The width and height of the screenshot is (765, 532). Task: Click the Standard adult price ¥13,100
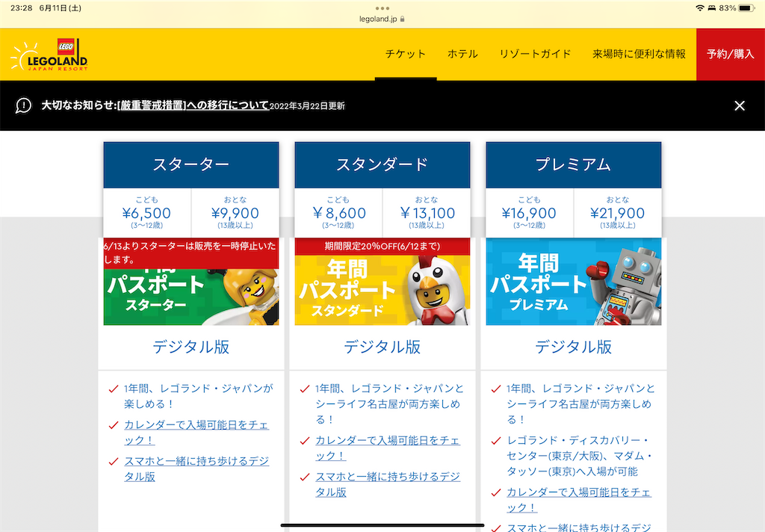pos(427,213)
